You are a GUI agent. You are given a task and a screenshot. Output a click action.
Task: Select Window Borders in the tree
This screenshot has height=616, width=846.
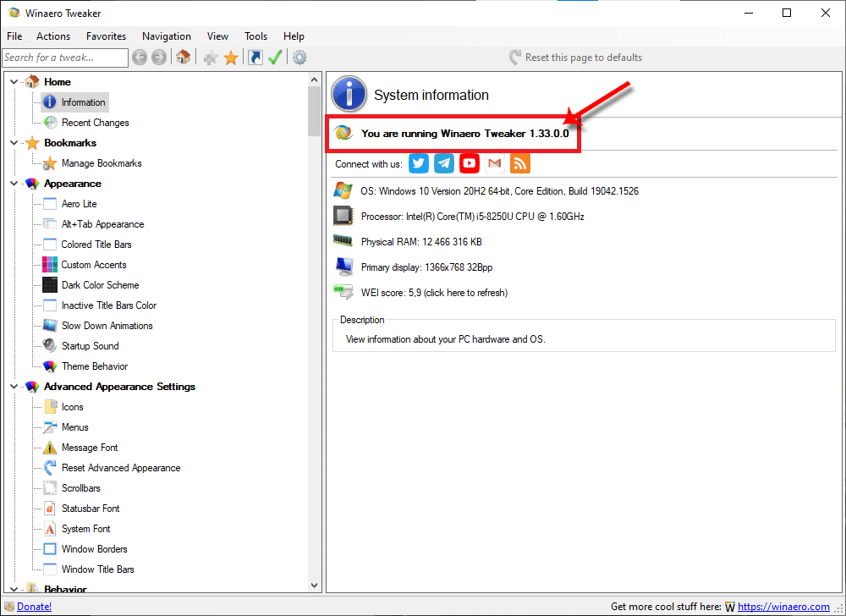click(95, 549)
